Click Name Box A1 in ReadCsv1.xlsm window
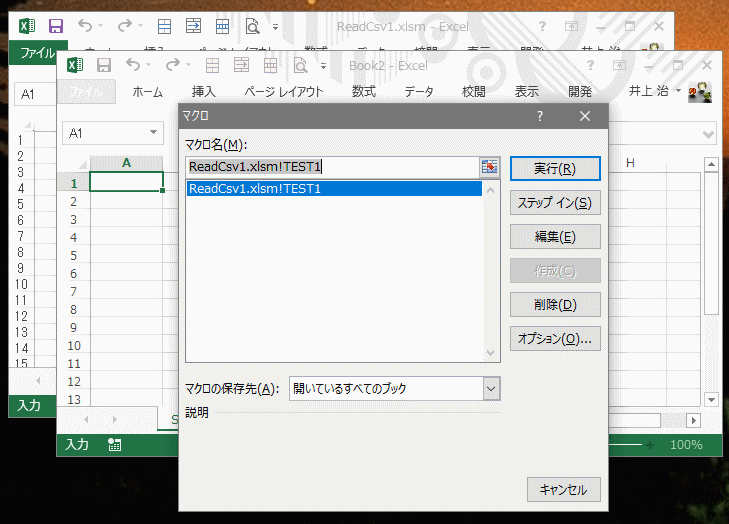 pos(35,94)
